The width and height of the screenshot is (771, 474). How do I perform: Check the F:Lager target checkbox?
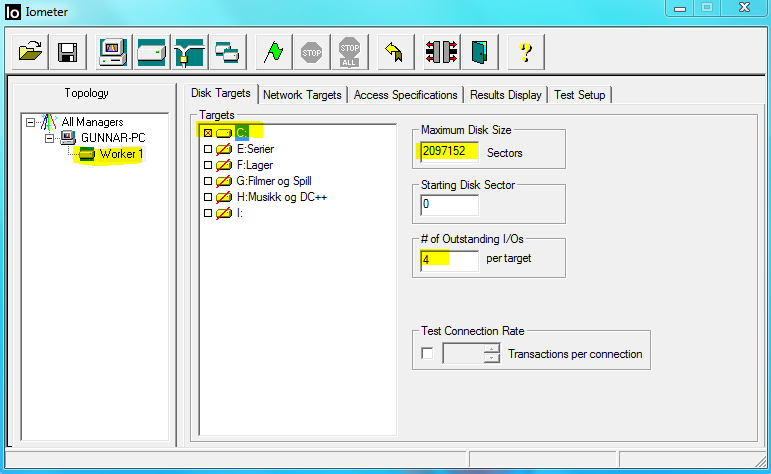[x=208, y=165]
